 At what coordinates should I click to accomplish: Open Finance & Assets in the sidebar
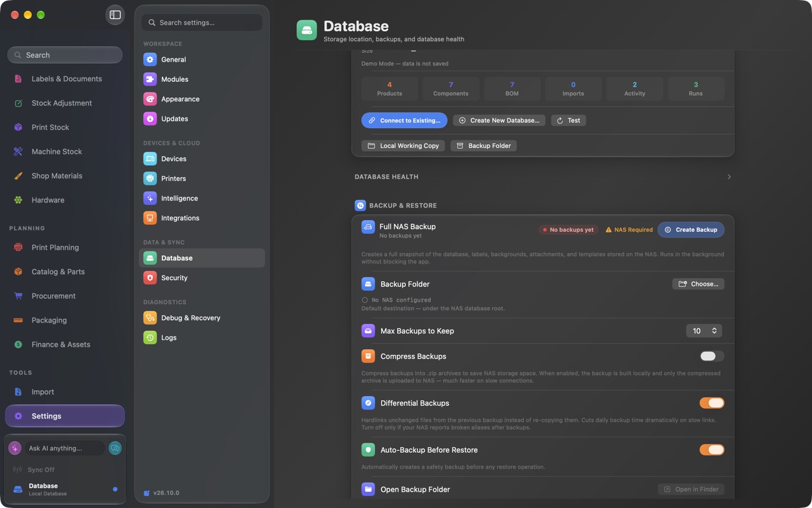[65, 344]
